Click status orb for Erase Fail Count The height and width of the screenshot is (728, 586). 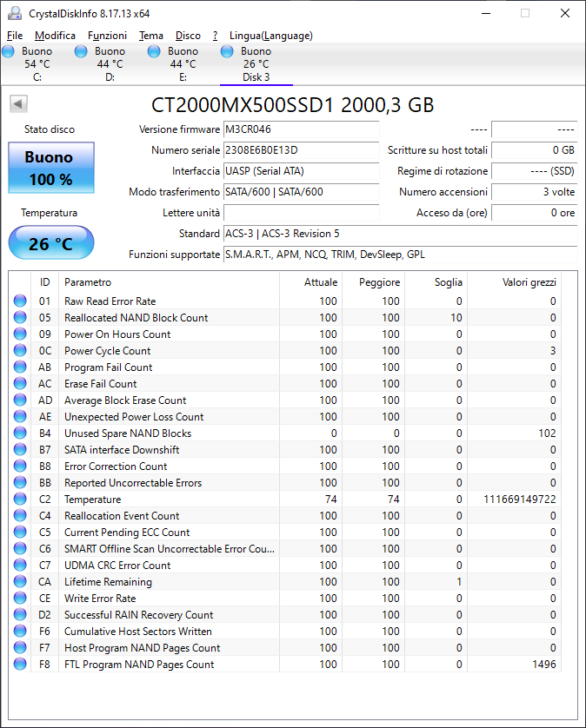20,383
